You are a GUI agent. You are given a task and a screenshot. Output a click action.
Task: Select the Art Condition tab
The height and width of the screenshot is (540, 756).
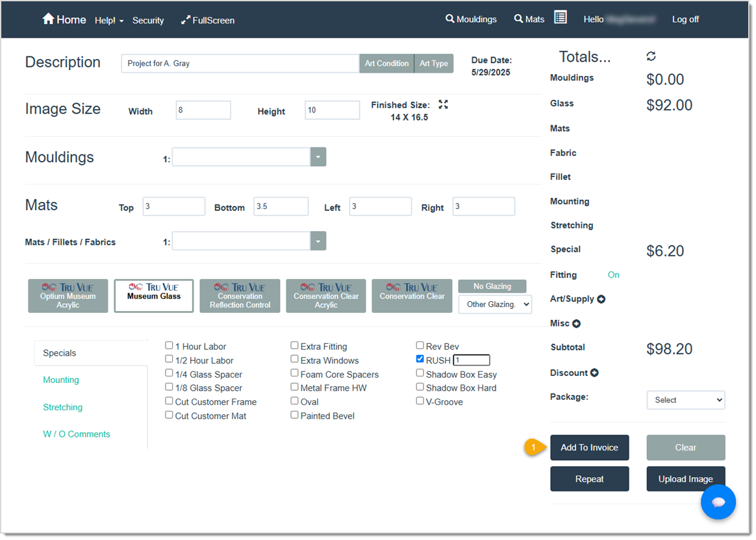coord(386,63)
